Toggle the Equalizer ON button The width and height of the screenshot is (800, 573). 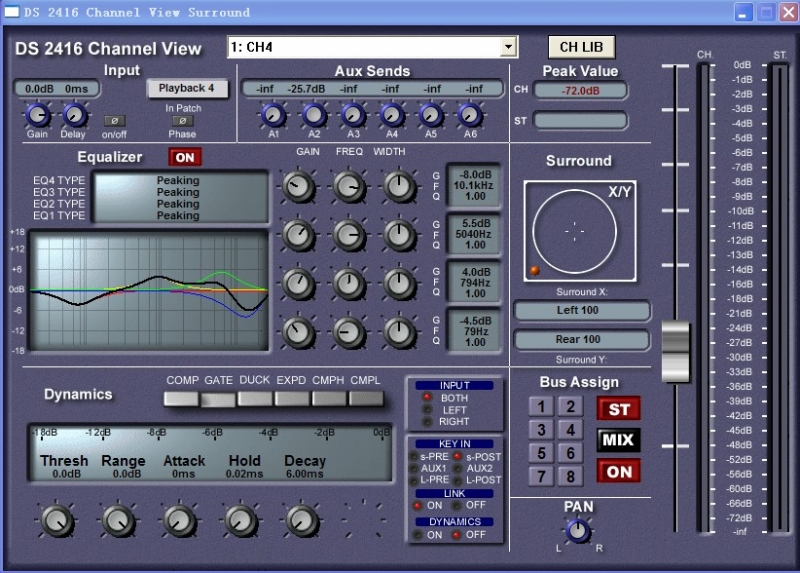click(185, 157)
